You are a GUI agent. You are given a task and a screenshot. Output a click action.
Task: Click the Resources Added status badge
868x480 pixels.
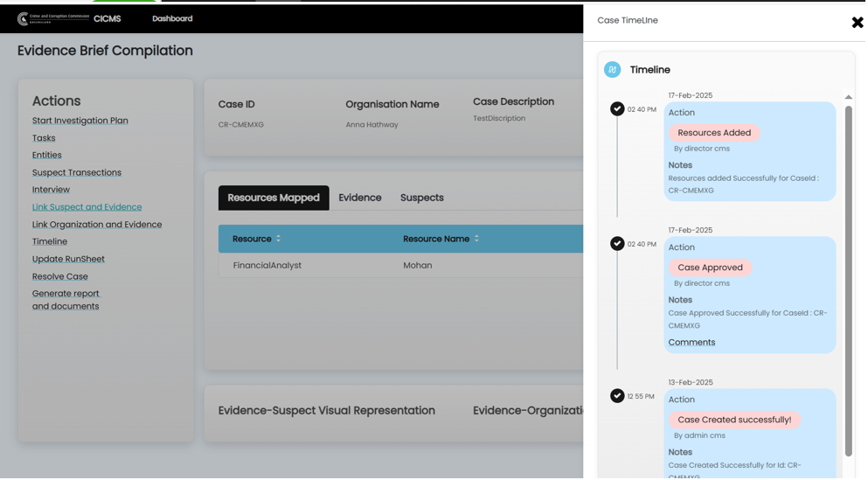714,133
